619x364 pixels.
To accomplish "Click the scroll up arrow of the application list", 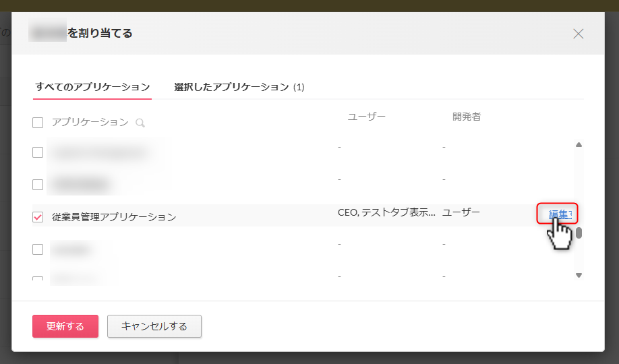I will (x=578, y=144).
